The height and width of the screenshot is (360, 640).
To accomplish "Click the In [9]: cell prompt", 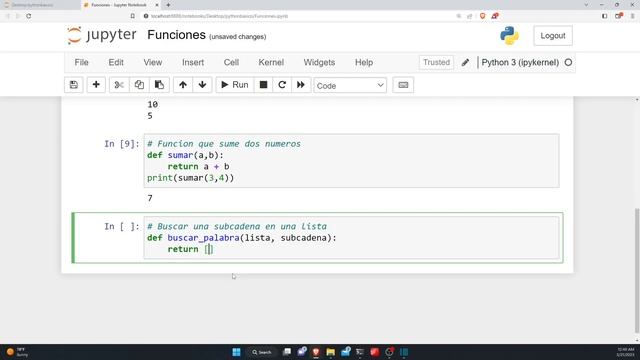I will tap(122, 144).
